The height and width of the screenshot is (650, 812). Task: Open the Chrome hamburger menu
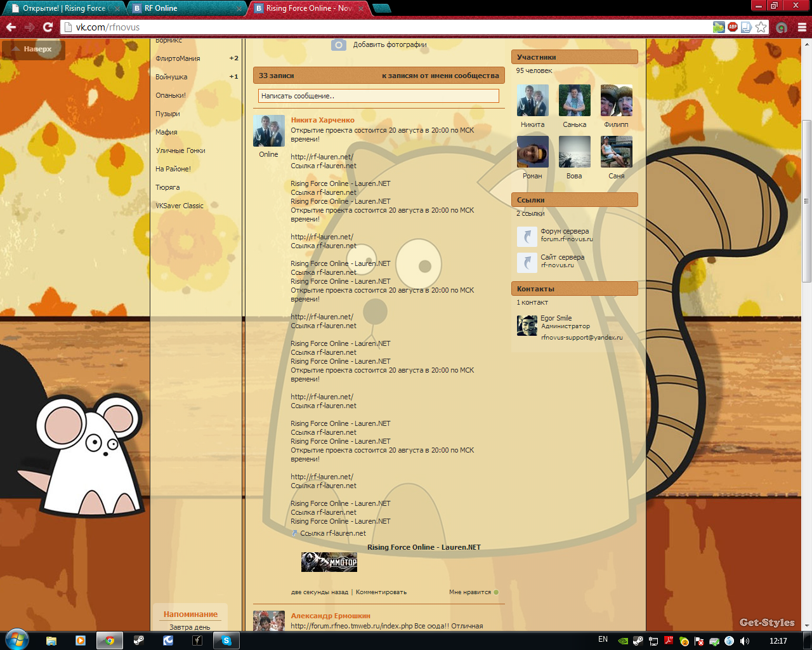[x=802, y=27]
